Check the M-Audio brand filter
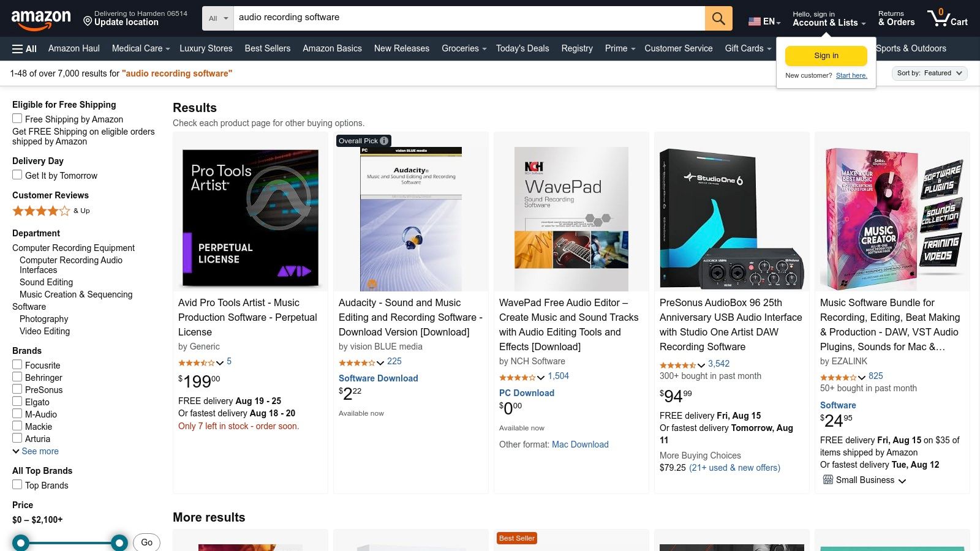Screen dimensions: 980x551 [x=17, y=414]
